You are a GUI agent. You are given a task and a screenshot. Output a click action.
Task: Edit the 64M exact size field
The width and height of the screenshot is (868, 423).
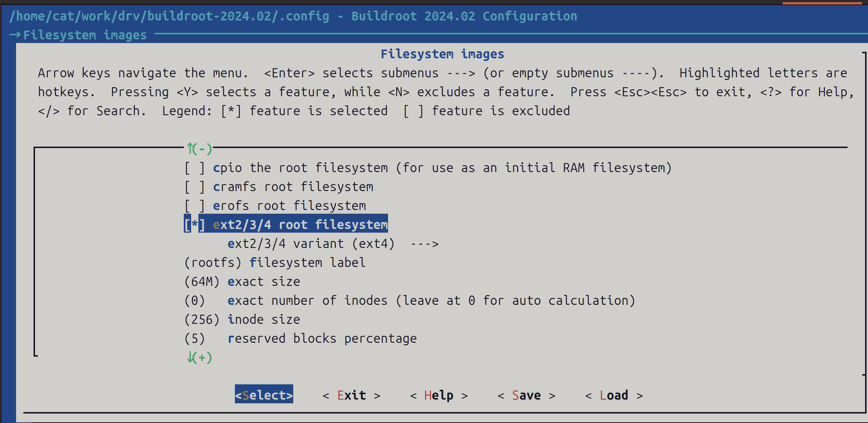[202, 282]
